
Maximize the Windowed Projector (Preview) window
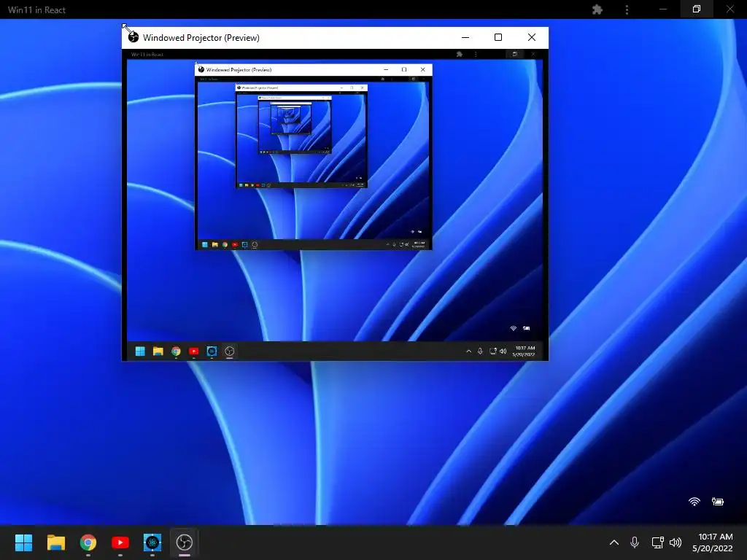click(x=498, y=37)
